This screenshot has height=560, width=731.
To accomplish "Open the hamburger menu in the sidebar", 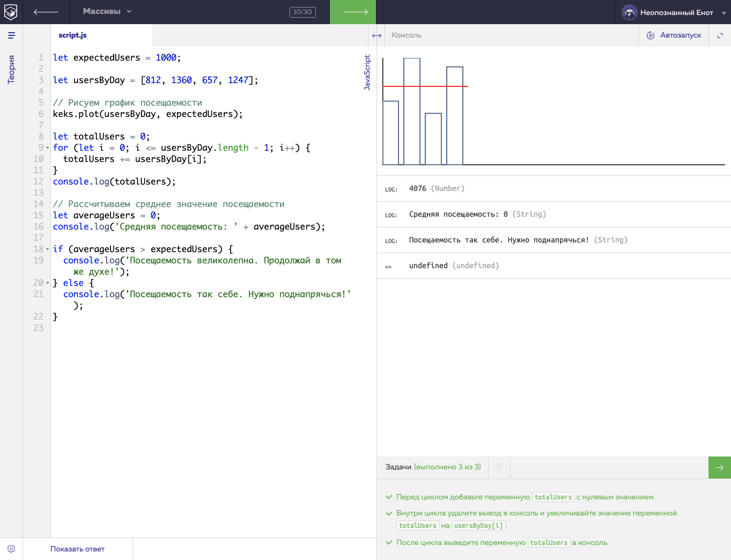I will [x=11, y=35].
